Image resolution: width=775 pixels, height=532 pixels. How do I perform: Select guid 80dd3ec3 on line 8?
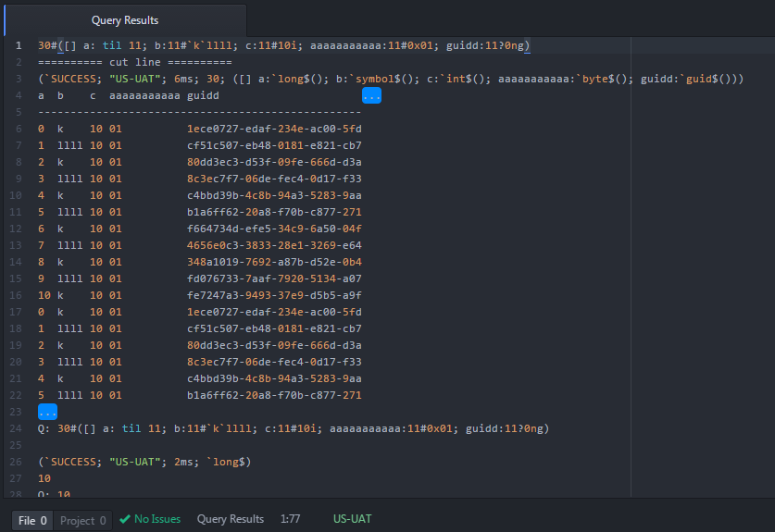274,162
